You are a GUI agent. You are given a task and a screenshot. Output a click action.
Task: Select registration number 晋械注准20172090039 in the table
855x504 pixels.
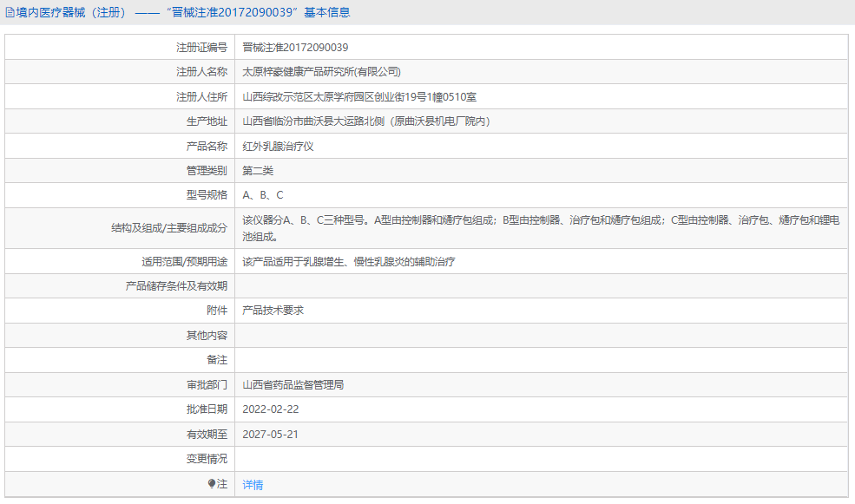(x=295, y=48)
